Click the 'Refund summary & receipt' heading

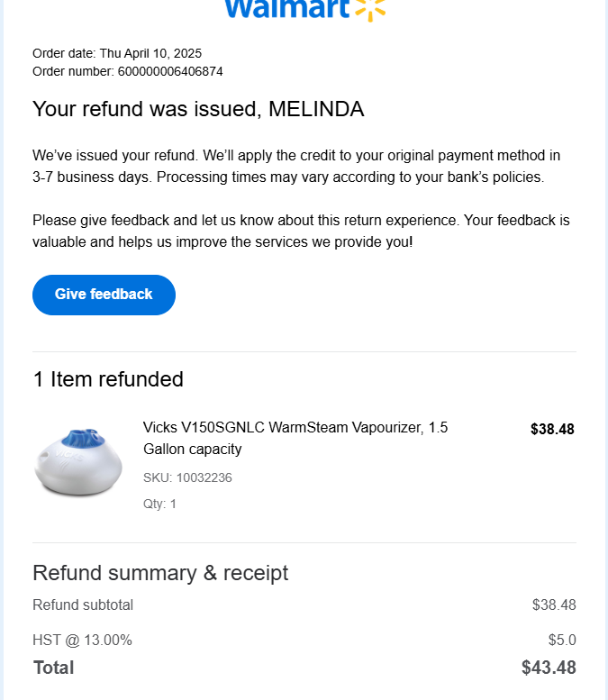click(x=160, y=573)
